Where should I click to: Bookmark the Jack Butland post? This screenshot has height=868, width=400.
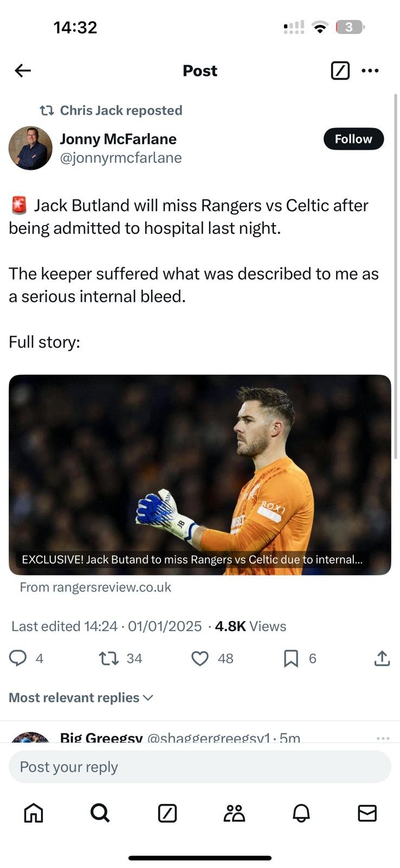[x=291, y=658]
